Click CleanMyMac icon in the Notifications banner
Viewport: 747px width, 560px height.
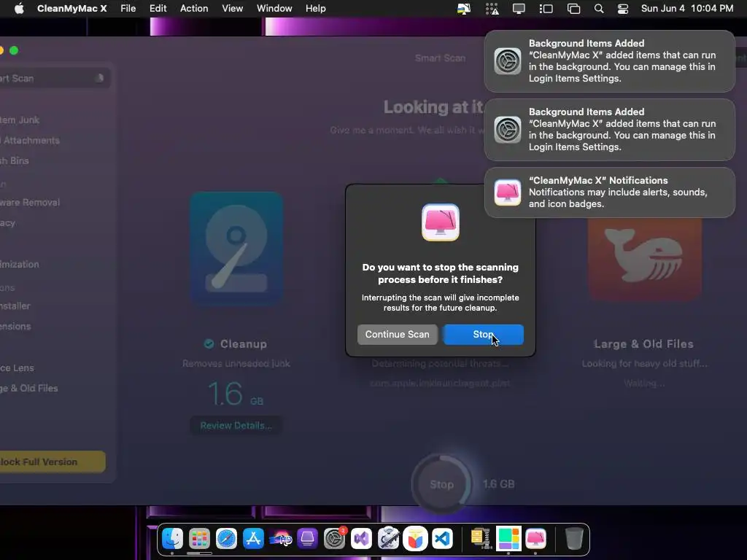(508, 192)
